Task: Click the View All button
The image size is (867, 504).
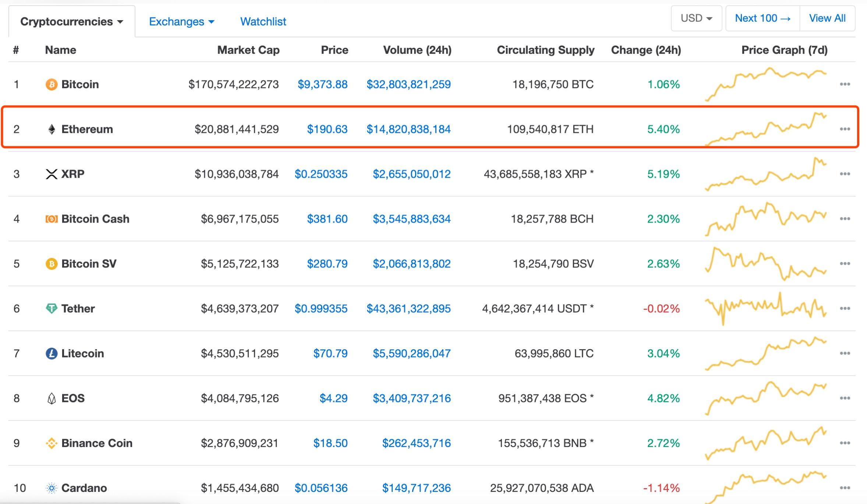Action: (x=827, y=18)
